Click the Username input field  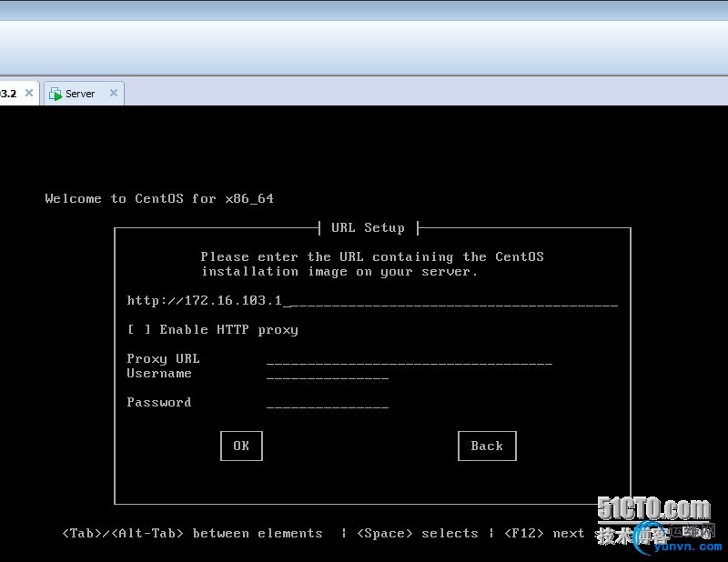coord(328,374)
